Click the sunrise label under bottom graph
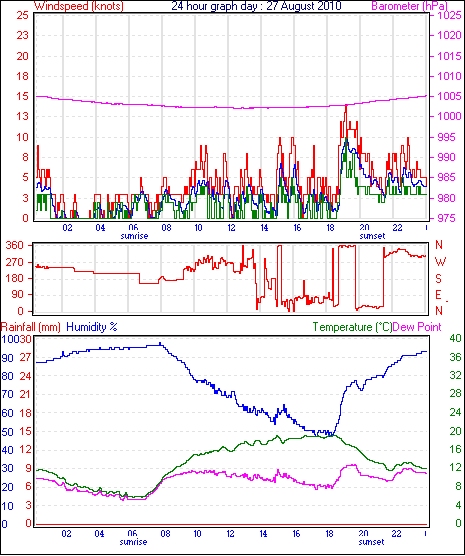 click(x=133, y=542)
